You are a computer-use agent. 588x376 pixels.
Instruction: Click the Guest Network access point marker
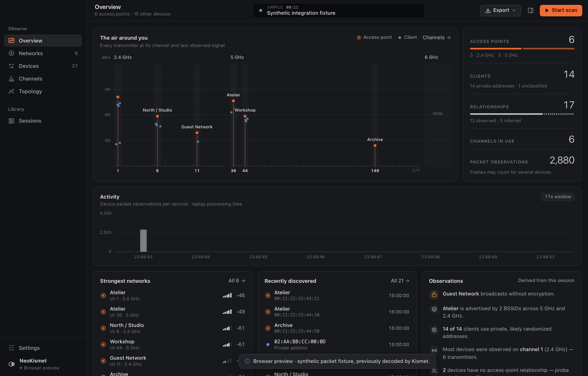[197, 133]
